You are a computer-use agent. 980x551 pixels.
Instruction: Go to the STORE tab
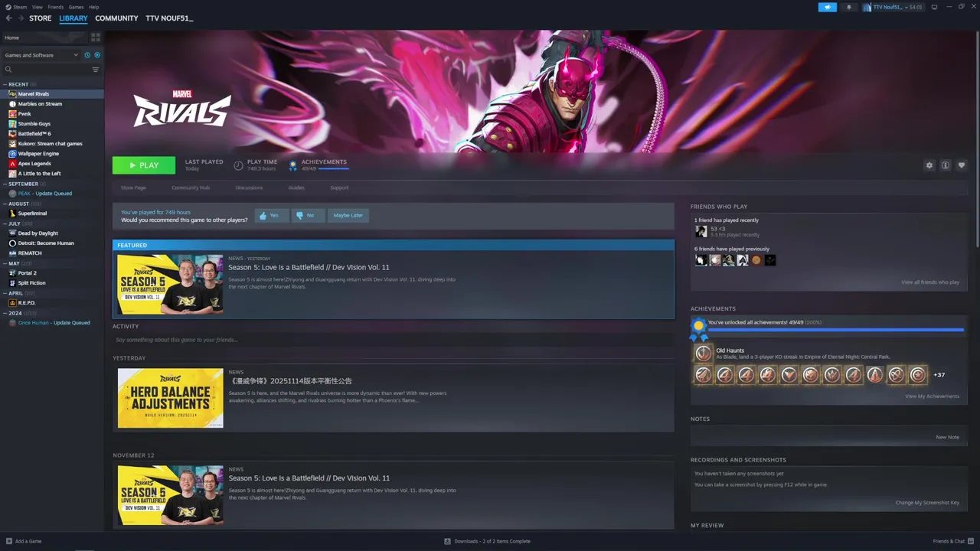pyautogui.click(x=40, y=18)
